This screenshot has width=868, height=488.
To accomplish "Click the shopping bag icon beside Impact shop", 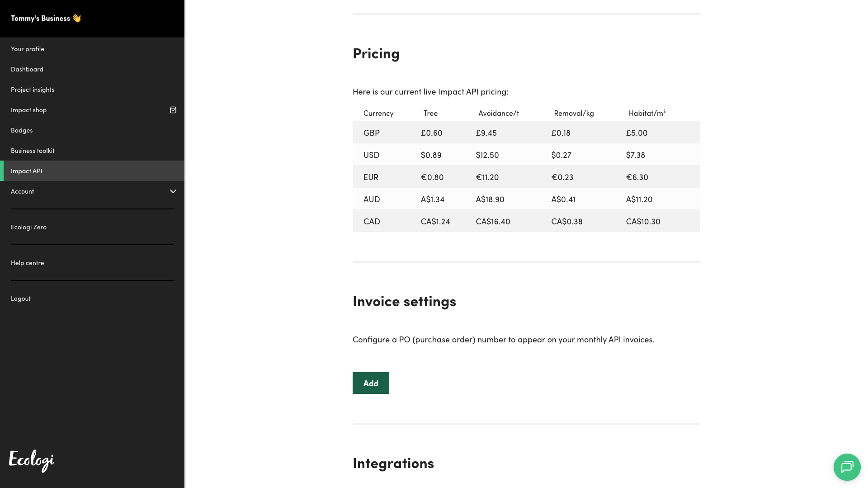I will [x=173, y=110].
